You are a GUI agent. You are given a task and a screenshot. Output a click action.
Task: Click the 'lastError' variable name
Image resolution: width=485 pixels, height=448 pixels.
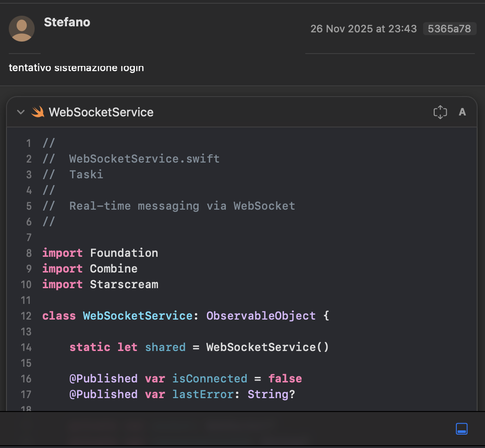point(203,394)
